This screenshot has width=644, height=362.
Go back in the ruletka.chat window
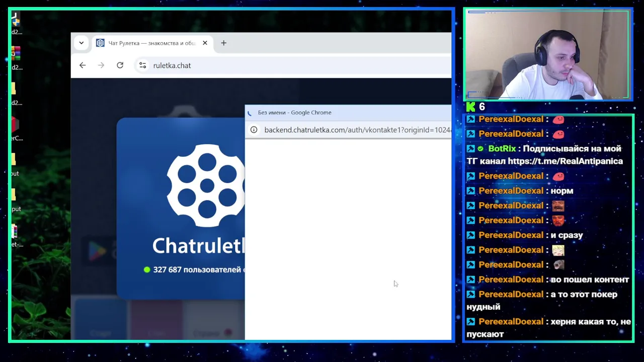(x=83, y=65)
